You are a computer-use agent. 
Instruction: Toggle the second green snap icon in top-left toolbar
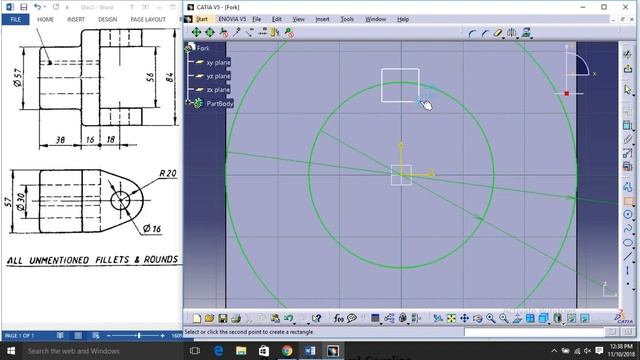point(209,32)
